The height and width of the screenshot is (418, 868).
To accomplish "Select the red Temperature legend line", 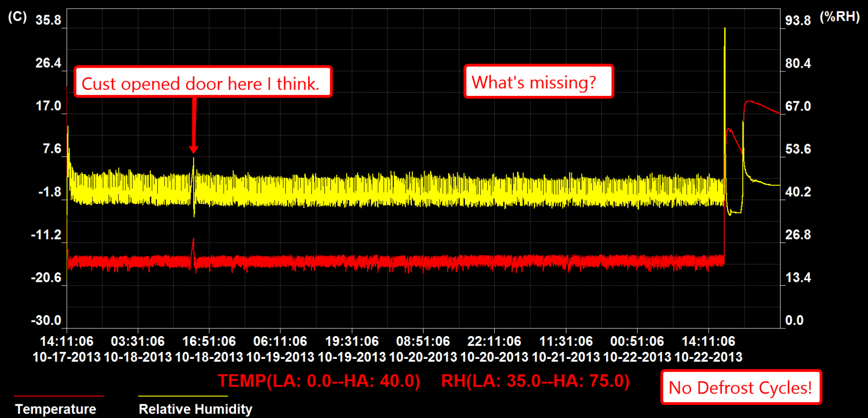I will pyautogui.click(x=59, y=396).
